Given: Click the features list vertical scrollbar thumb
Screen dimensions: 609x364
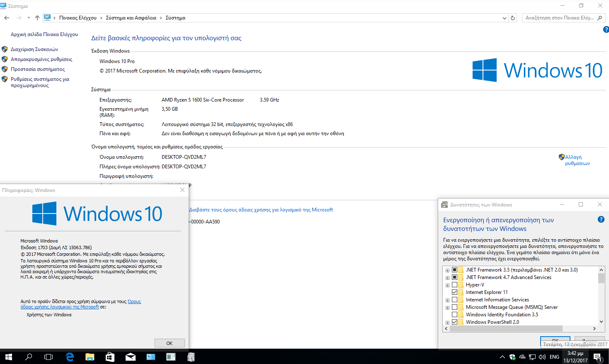Looking at the screenshot, I should point(601,278).
